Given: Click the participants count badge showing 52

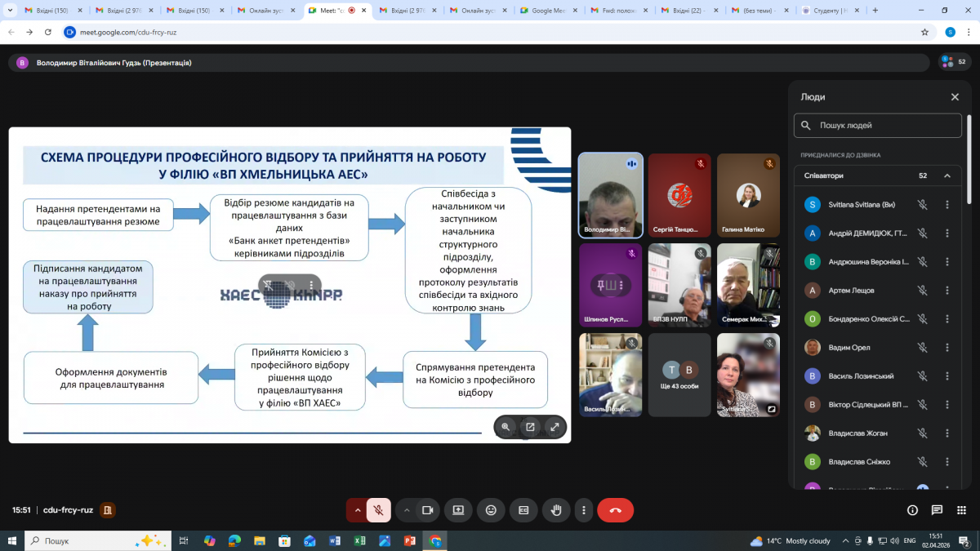Looking at the screenshot, I should (x=953, y=62).
